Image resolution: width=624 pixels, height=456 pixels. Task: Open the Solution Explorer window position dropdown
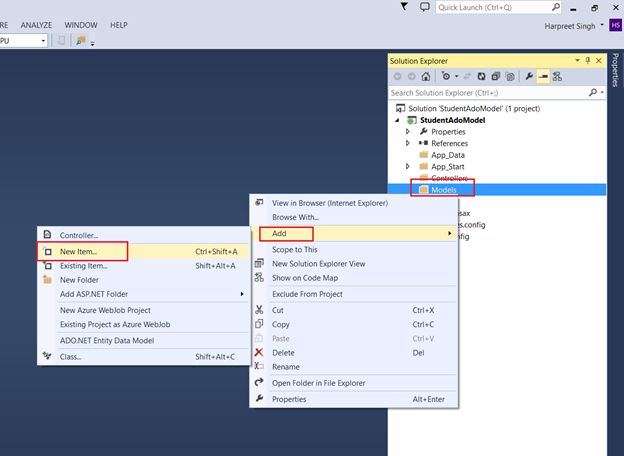click(577, 60)
